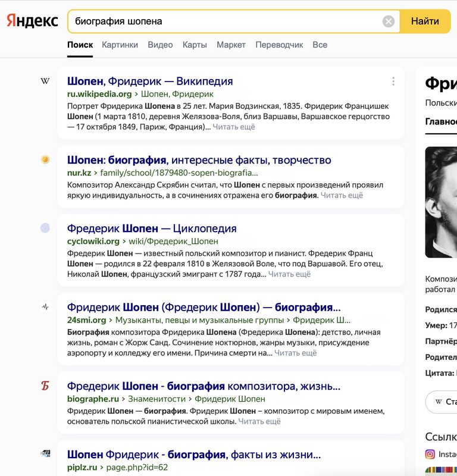Switch to the Видео tab
Image resolution: width=457 pixels, height=476 pixels.
[160, 45]
